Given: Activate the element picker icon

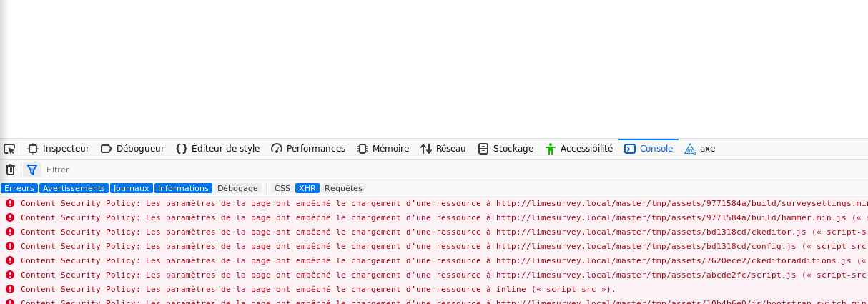Looking at the screenshot, I should [9, 149].
